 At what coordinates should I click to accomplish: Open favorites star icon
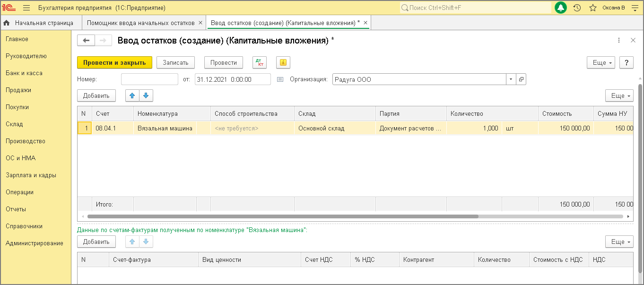click(592, 8)
